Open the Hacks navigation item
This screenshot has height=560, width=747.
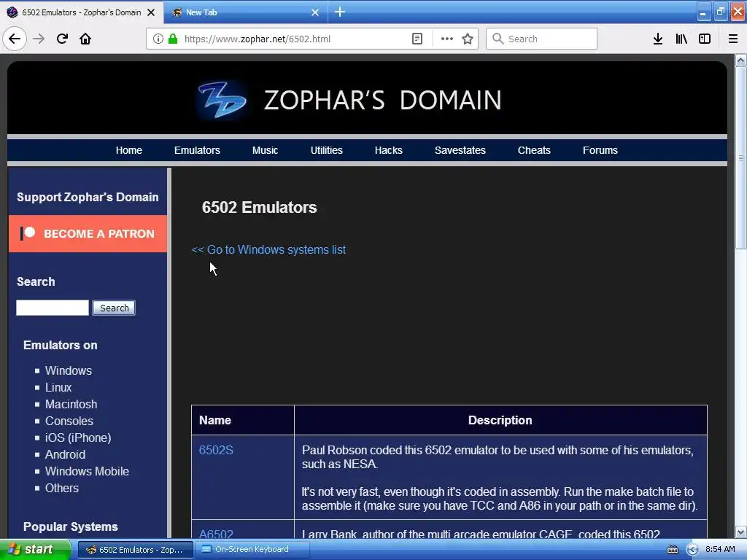(388, 150)
